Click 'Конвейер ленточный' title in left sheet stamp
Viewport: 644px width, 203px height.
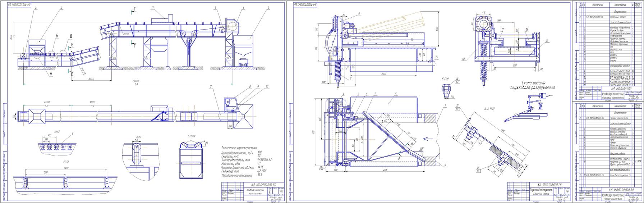click(x=255, y=190)
